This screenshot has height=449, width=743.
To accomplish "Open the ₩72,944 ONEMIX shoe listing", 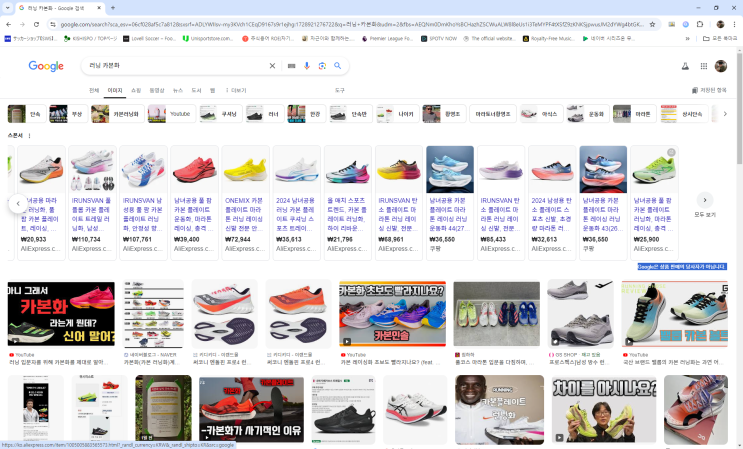I will 245,203.
